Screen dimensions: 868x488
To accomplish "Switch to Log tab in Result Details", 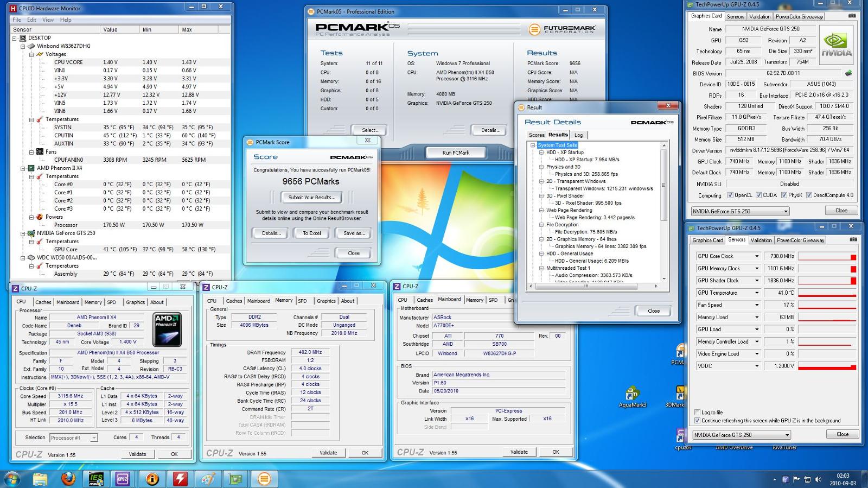I will pyautogui.click(x=579, y=135).
